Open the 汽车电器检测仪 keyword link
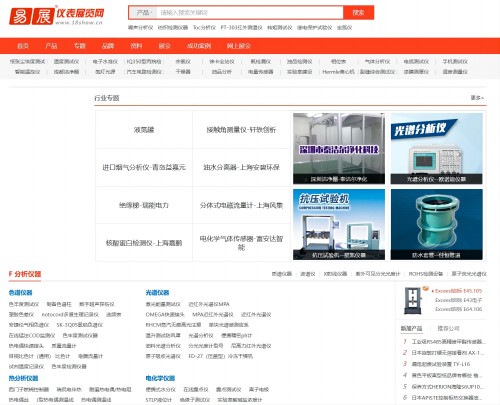This screenshot has height=405, width=500. [144, 72]
